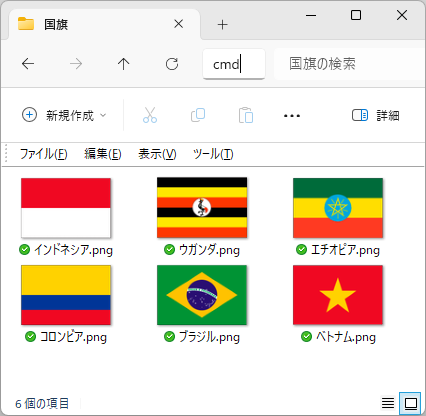The image size is (426, 416).
Task: Open the ファイル(F) menu
Action: pos(44,154)
